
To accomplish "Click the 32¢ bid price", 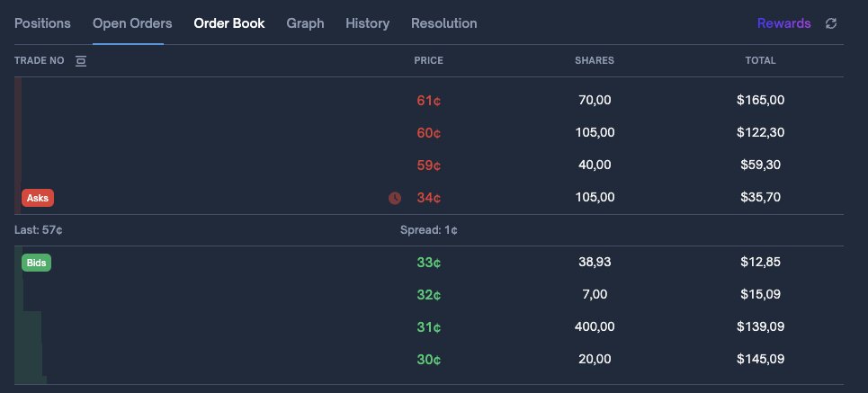I will (428, 295).
